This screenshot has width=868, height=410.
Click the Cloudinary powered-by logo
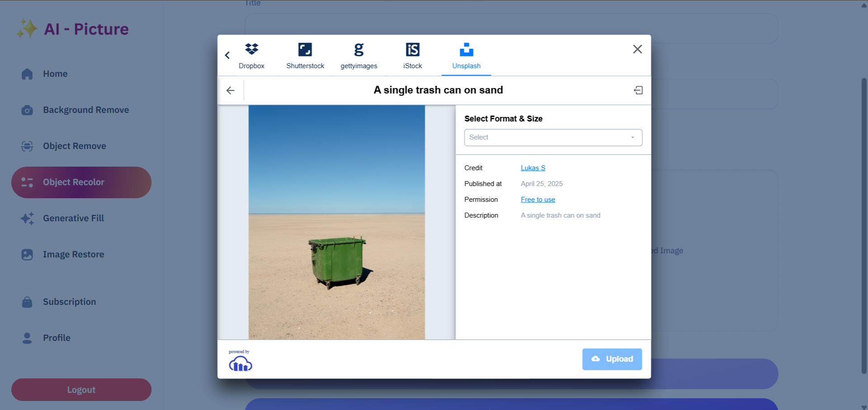240,361
